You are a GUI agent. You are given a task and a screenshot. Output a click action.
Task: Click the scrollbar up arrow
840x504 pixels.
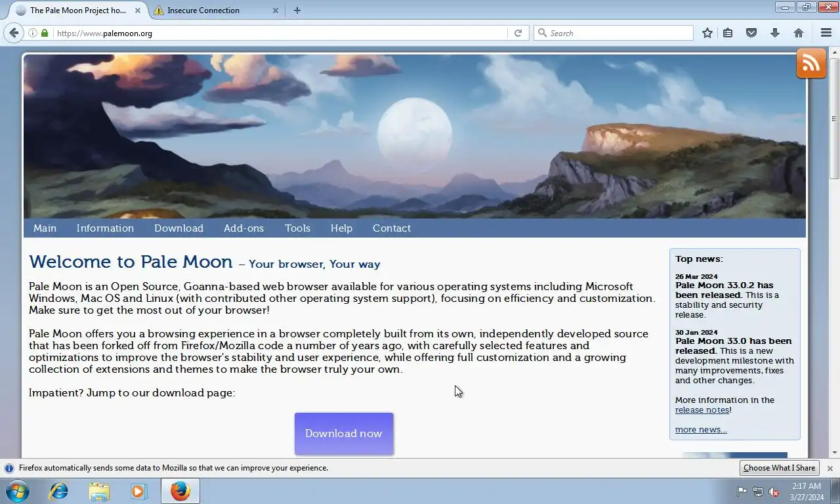coord(834,51)
